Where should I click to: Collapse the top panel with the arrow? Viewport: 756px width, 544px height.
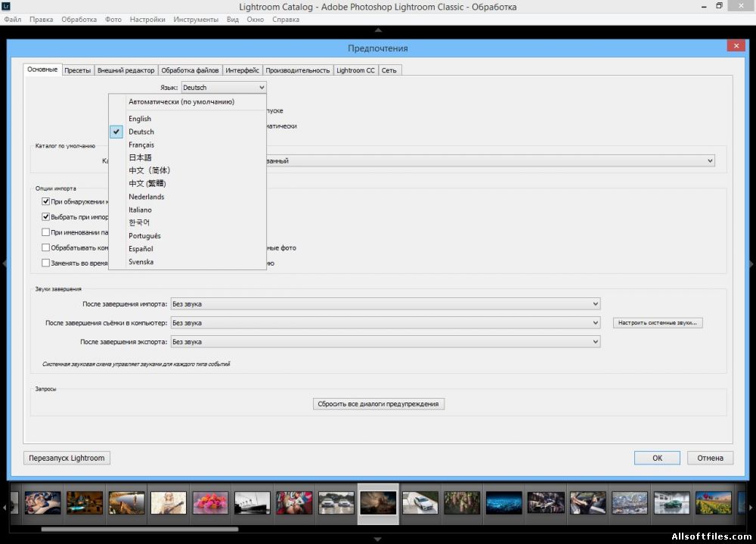(x=378, y=30)
